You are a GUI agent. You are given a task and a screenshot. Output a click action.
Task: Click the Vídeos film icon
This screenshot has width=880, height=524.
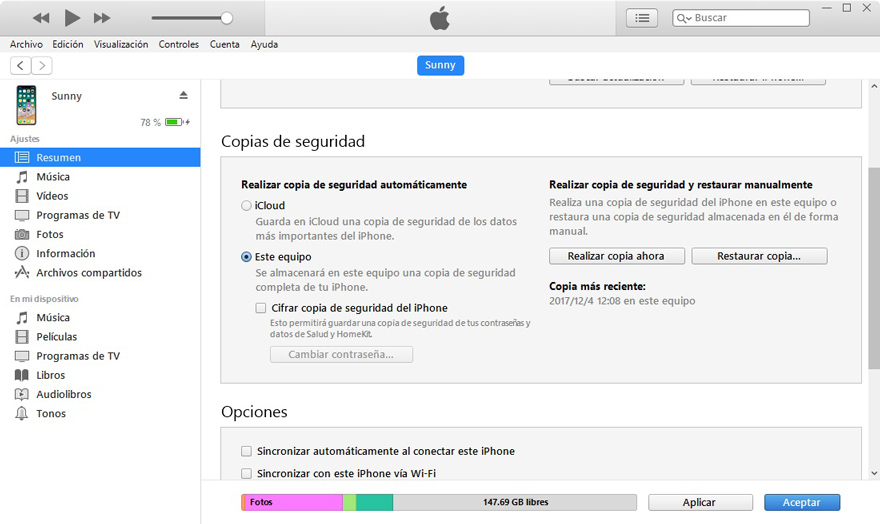click(x=22, y=196)
